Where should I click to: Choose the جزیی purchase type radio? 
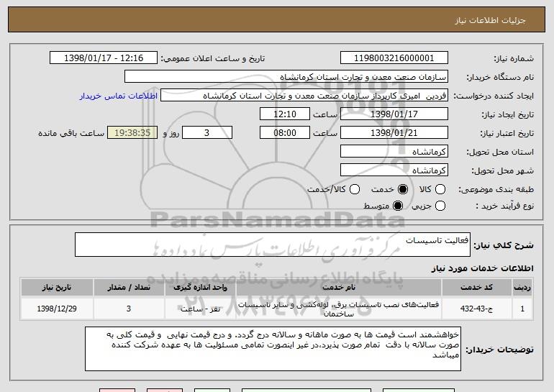(440, 206)
